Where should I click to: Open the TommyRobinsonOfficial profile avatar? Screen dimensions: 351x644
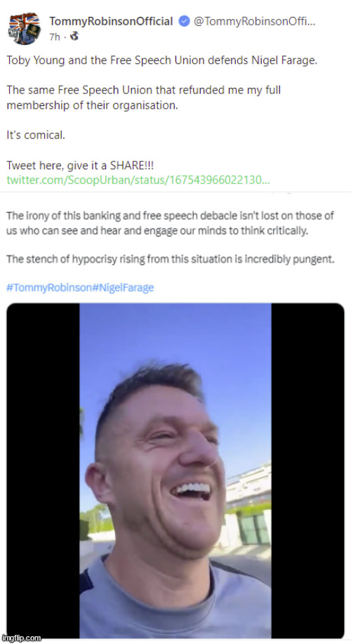[25, 29]
